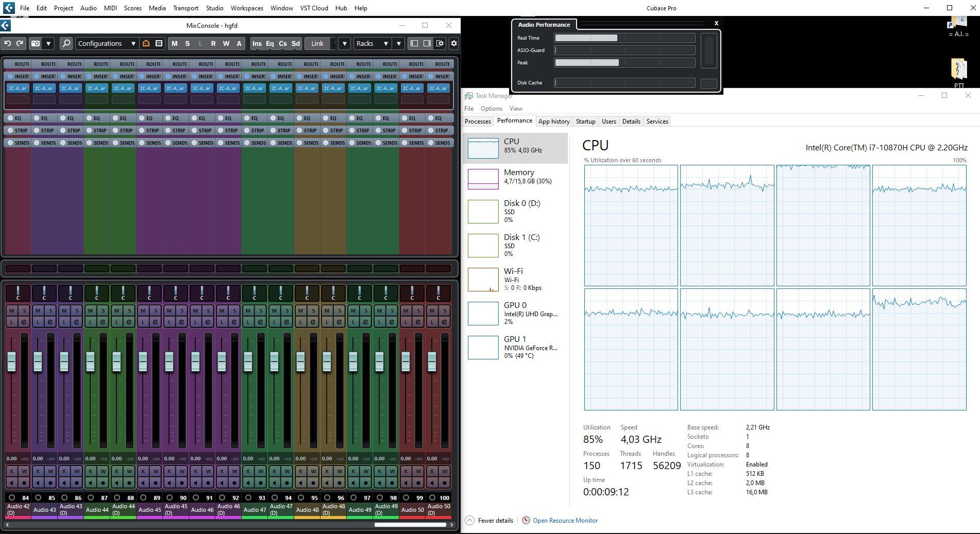Image resolution: width=980 pixels, height=534 pixels.
Task: Solo the Audio 44 channel 87
Action: pyautogui.click(x=103, y=311)
